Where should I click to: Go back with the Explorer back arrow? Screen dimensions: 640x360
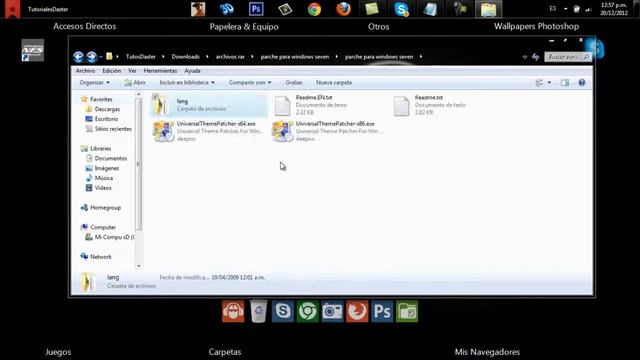coord(78,57)
